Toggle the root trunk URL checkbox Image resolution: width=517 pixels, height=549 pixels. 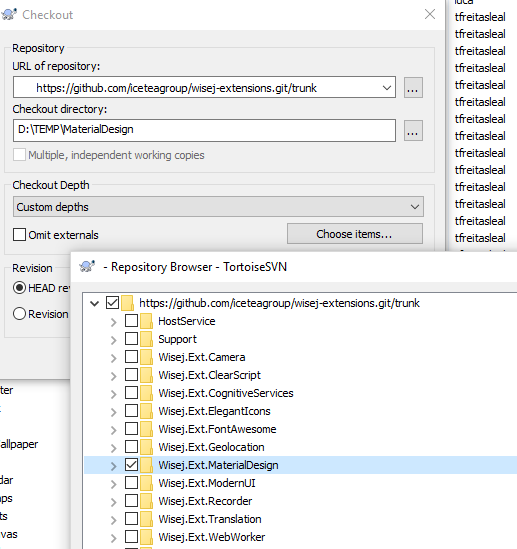tap(112, 303)
